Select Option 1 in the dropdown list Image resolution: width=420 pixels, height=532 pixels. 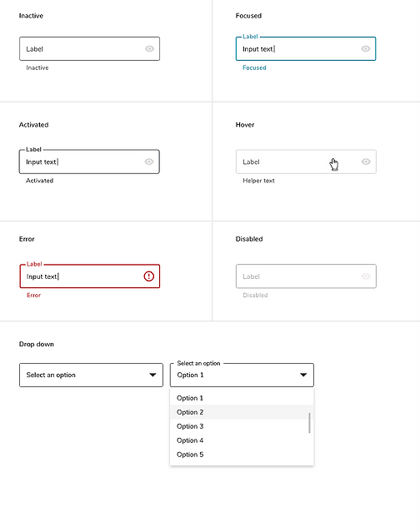[240, 398]
